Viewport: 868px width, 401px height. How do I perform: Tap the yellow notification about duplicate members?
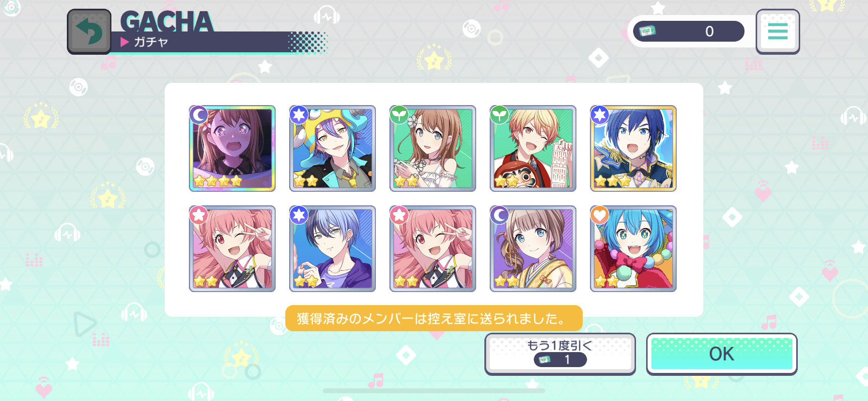coord(434,319)
